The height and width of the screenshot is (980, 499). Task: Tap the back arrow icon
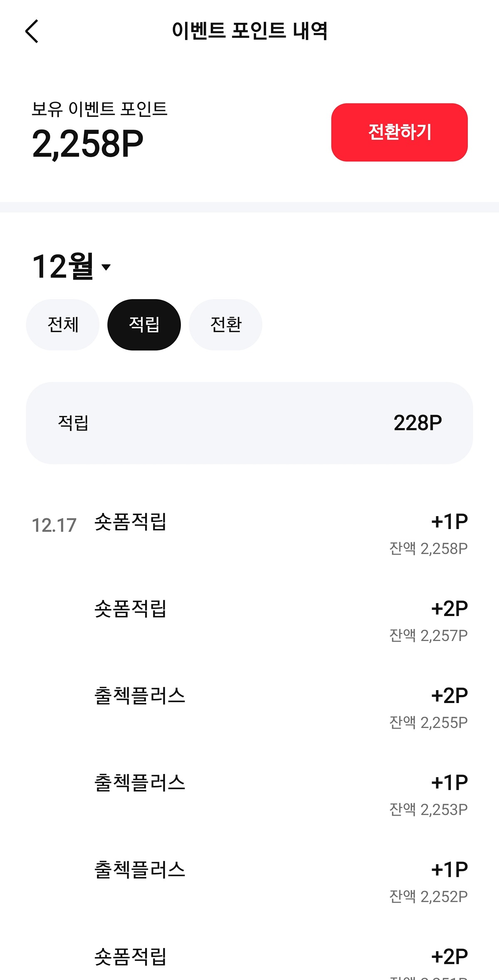(x=32, y=31)
